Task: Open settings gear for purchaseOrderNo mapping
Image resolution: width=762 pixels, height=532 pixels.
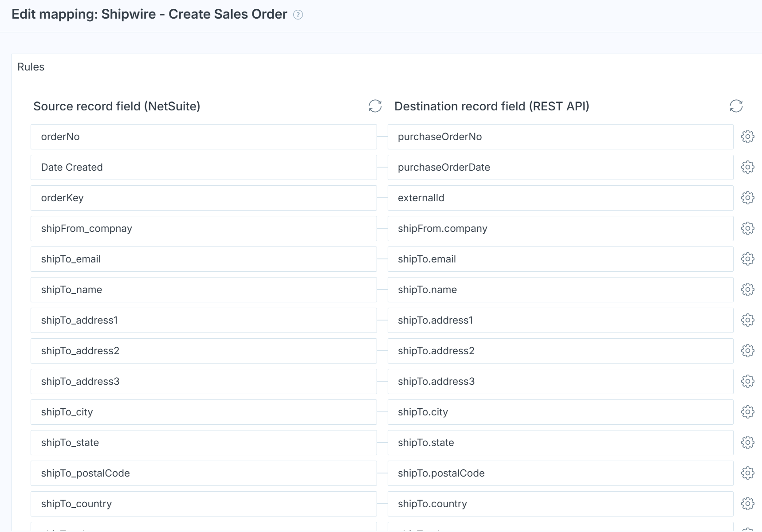Action: click(747, 137)
